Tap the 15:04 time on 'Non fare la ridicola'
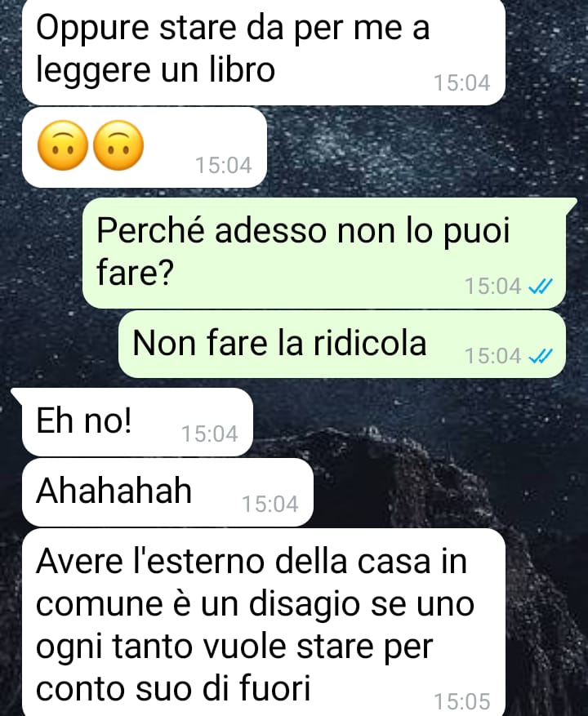Image resolution: width=588 pixels, height=716 pixels. [x=493, y=356]
